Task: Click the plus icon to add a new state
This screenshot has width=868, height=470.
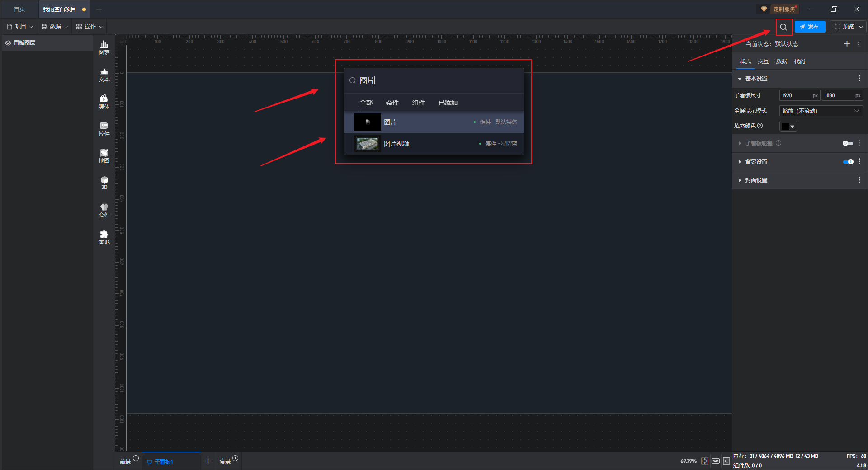Action: click(x=847, y=44)
